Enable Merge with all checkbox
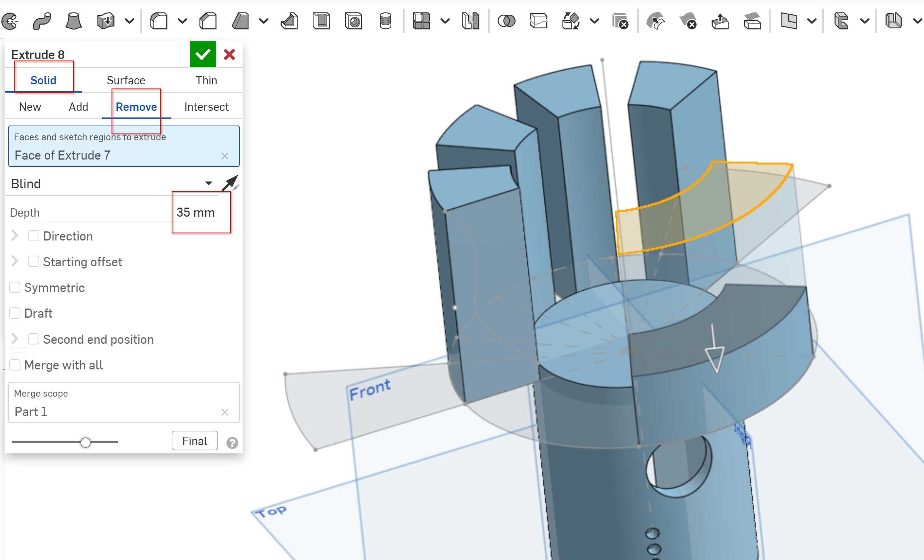The height and width of the screenshot is (560, 924). point(15,365)
